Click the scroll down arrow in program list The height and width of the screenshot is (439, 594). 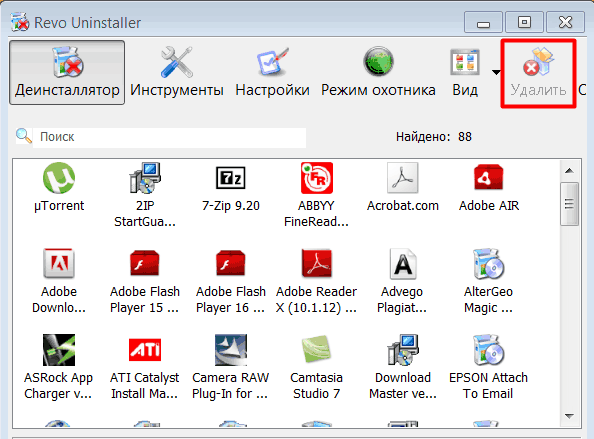569,416
